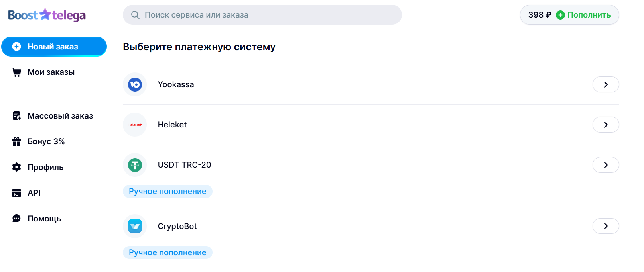The width and height of the screenshot is (644, 272).
Task: Click the chat bubble help icon
Action: [16, 219]
